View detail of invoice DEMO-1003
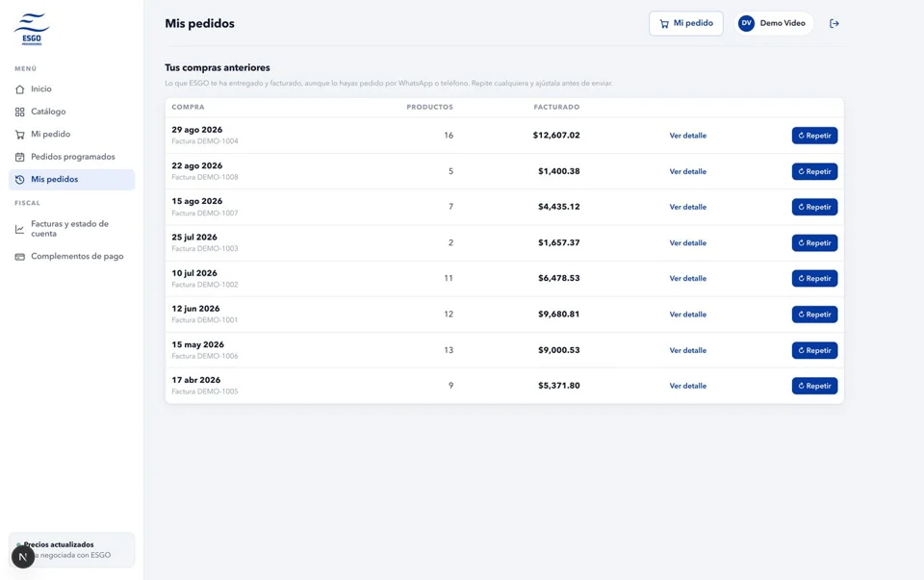 tap(687, 242)
